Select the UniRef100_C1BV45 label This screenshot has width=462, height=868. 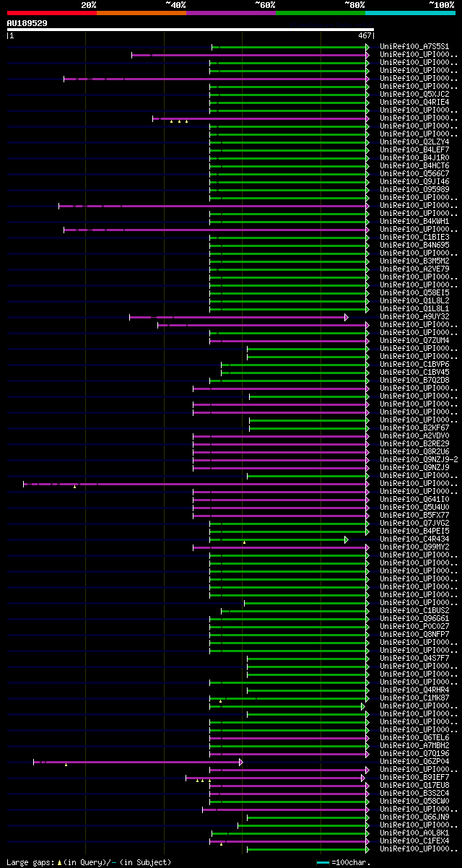click(x=414, y=372)
